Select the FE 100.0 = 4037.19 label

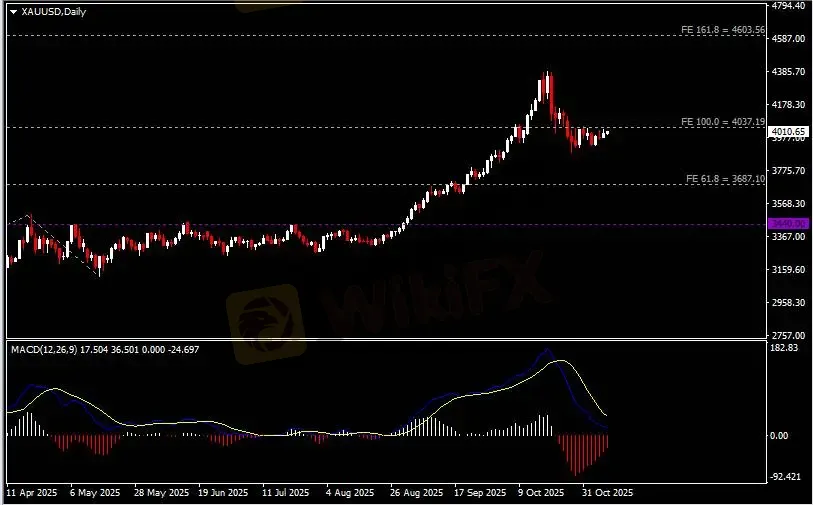click(723, 122)
